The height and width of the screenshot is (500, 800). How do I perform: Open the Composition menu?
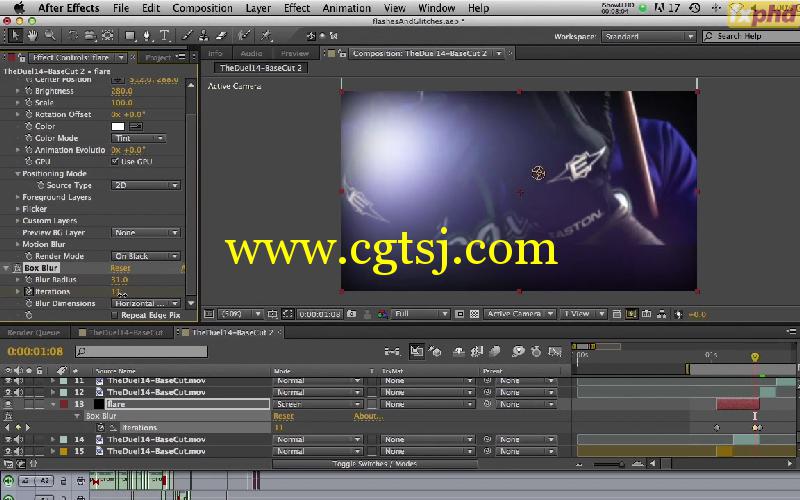point(202,8)
